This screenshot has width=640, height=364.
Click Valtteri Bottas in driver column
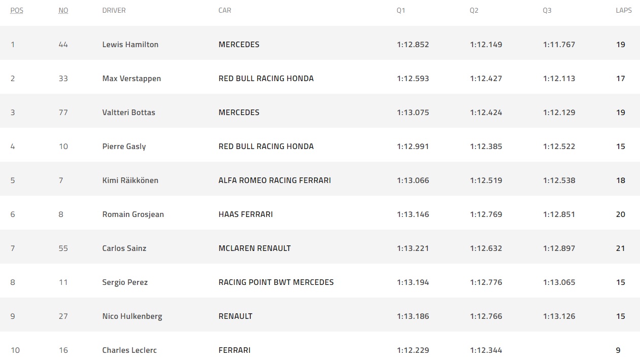click(x=129, y=113)
